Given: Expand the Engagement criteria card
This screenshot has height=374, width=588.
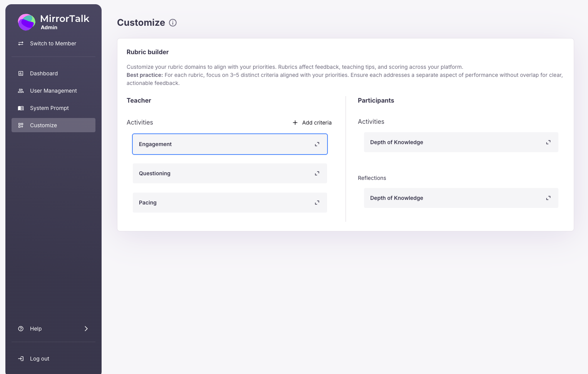Looking at the screenshot, I should point(317,144).
